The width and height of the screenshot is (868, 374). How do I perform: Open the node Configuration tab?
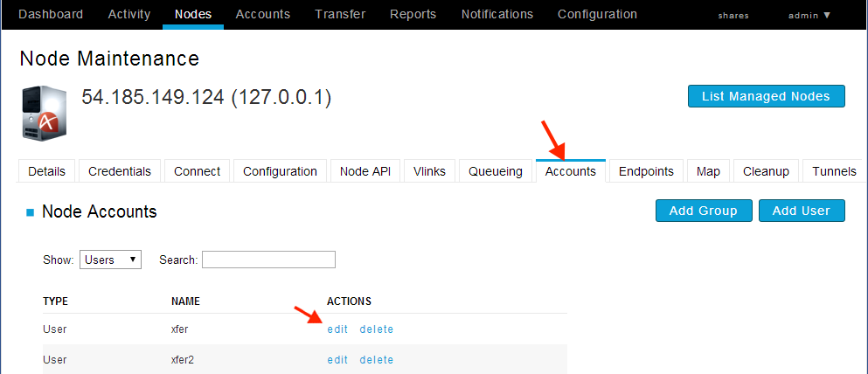click(280, 171)
